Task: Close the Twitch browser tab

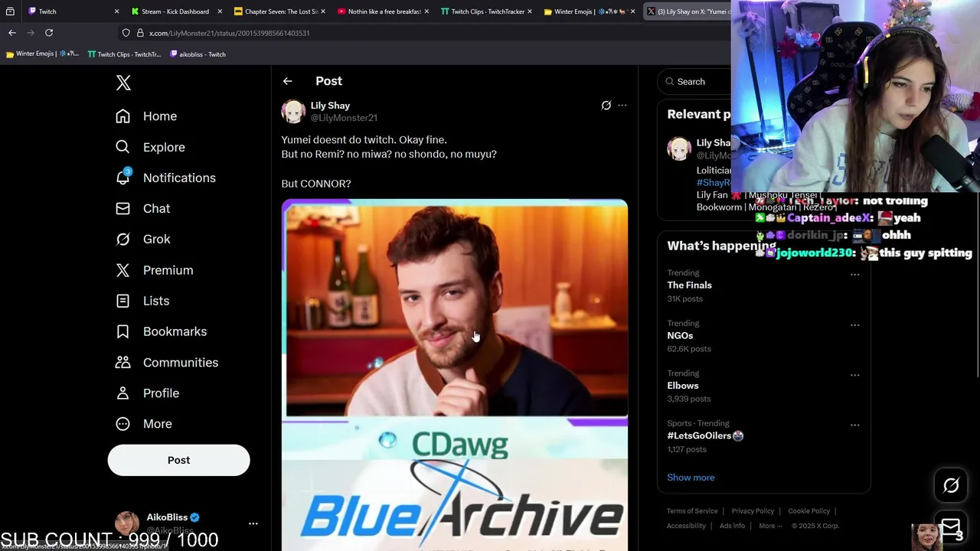Action: click(x=116, y=11)
